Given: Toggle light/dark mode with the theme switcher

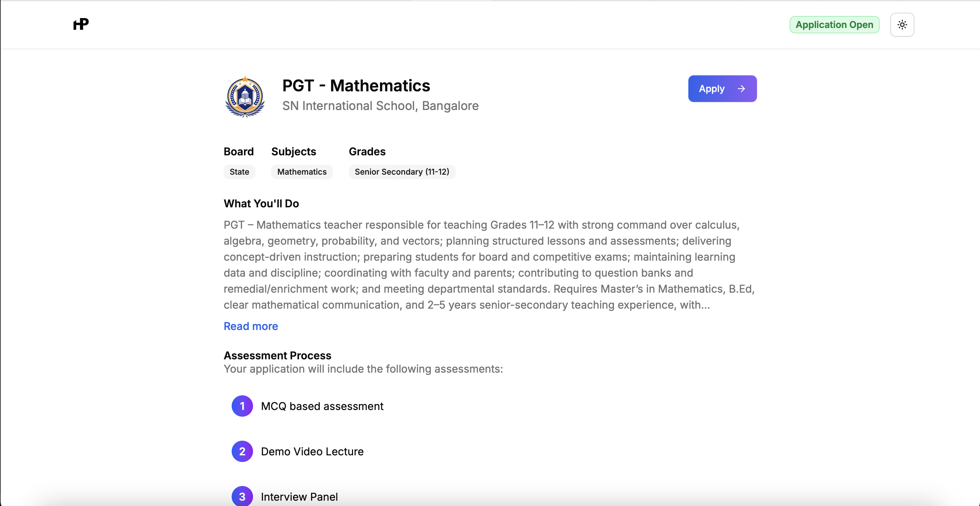Looking at the screenshot, I should [902, 24].
